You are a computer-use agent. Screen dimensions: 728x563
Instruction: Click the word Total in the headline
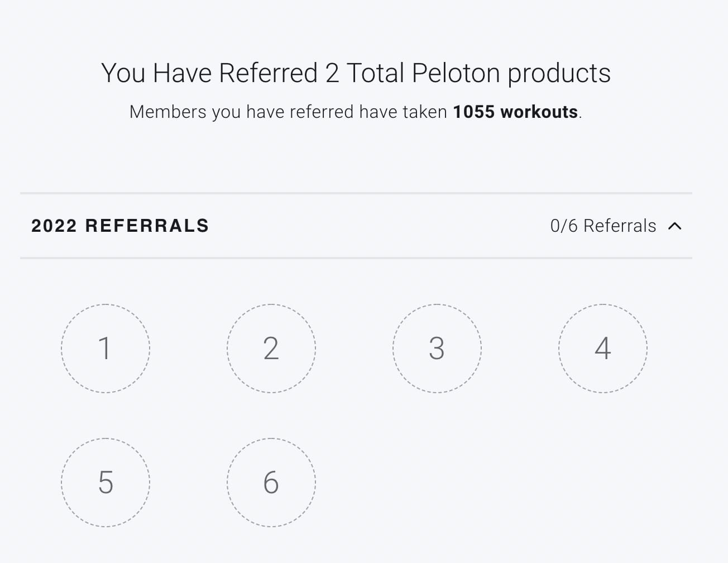click(x=376, y=73)
